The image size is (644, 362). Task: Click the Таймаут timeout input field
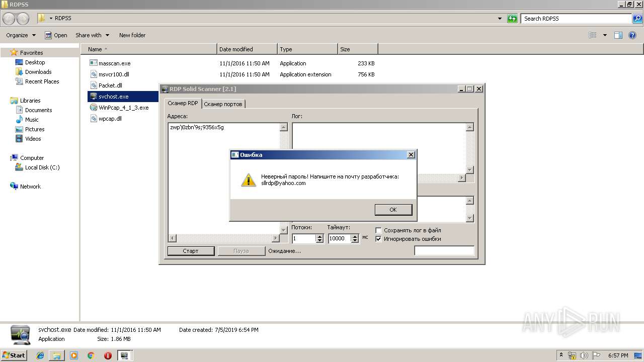[339, 238]
